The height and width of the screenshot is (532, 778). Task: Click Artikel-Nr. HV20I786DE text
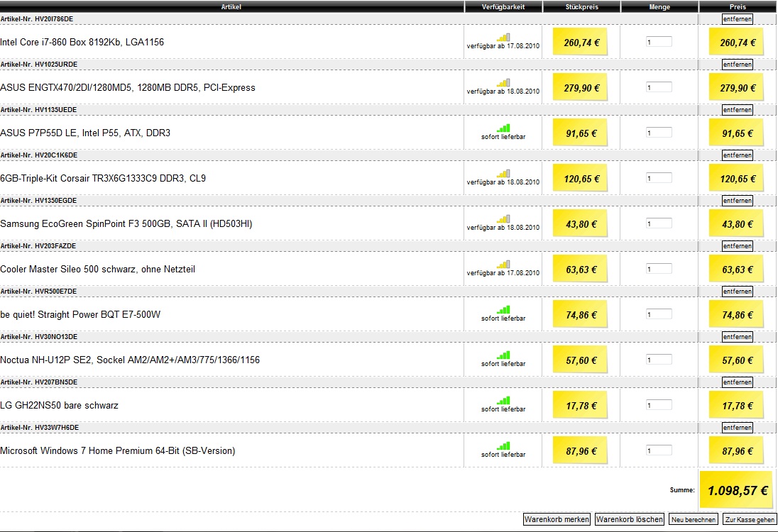pyautogui.click(x=37, y=19)
